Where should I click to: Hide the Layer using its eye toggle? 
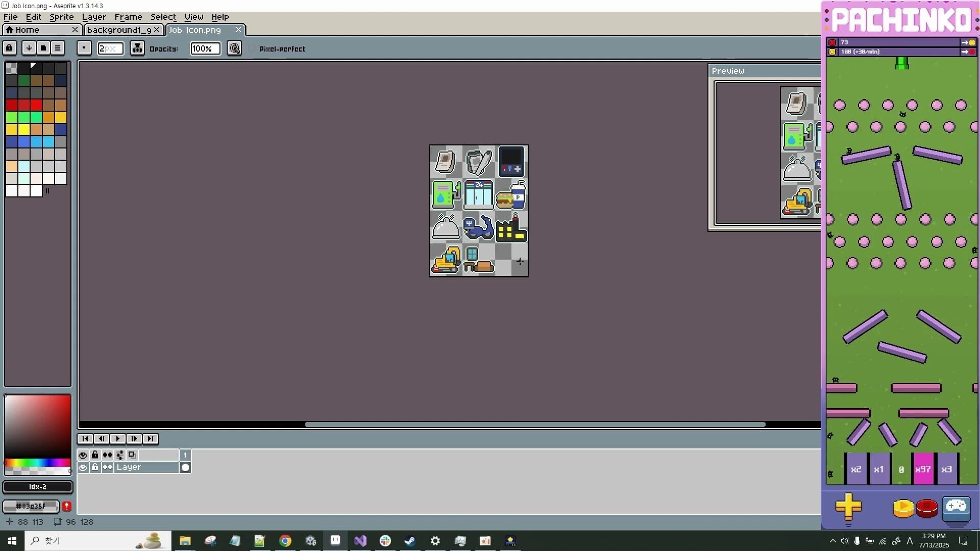(x=83, y=467)
